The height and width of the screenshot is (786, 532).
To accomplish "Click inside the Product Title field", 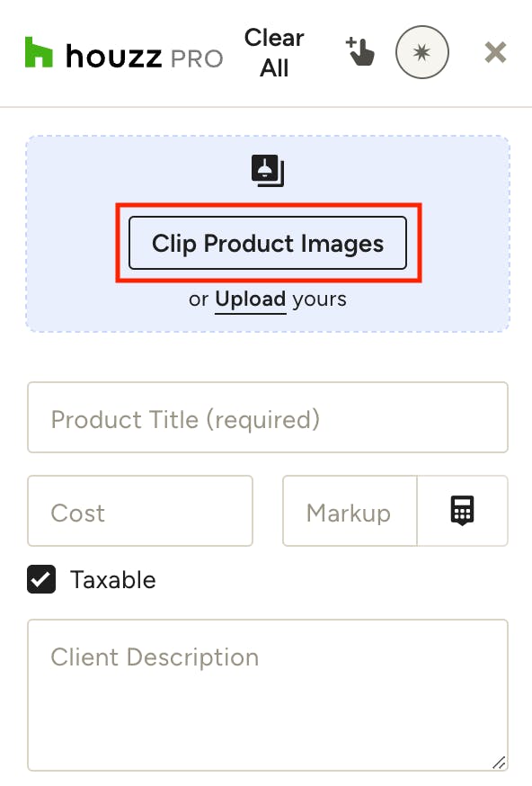I will tap(268, 417).
